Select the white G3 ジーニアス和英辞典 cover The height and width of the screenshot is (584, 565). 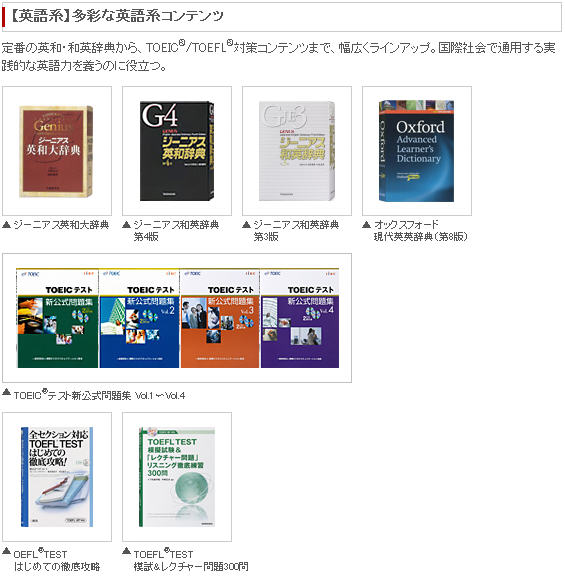coord(297,151)
